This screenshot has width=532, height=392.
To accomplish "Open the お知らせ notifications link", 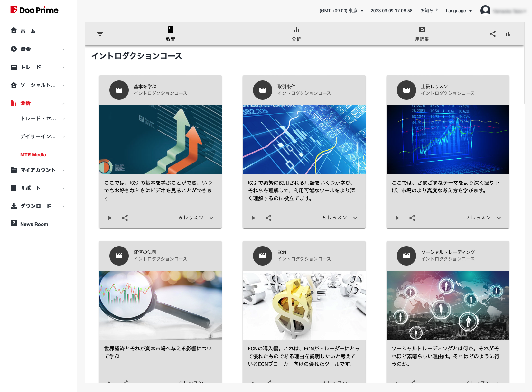I will point(429,11).
